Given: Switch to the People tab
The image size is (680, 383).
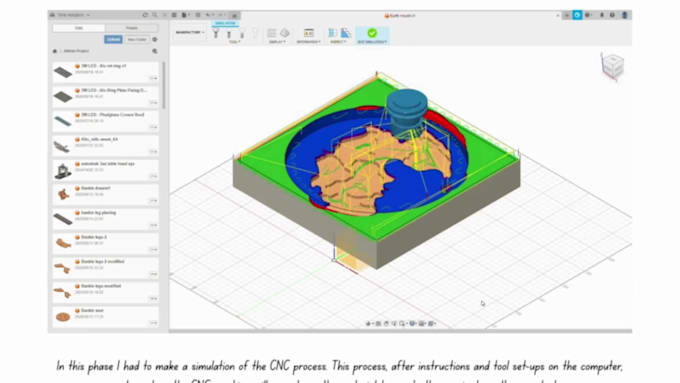Looking at the screenshot, I should click(x=131, y=28).
